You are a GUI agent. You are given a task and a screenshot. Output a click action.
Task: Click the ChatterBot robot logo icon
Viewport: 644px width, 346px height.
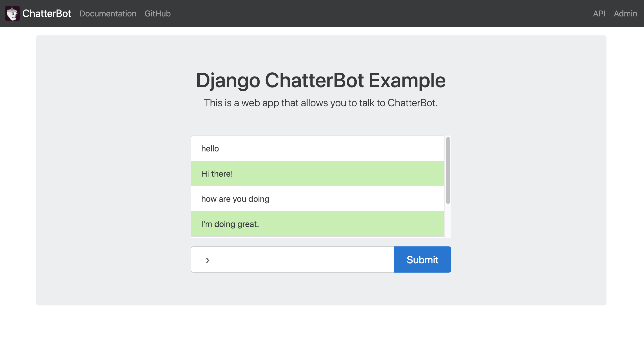pyautogui.click(x=12, y=13)
